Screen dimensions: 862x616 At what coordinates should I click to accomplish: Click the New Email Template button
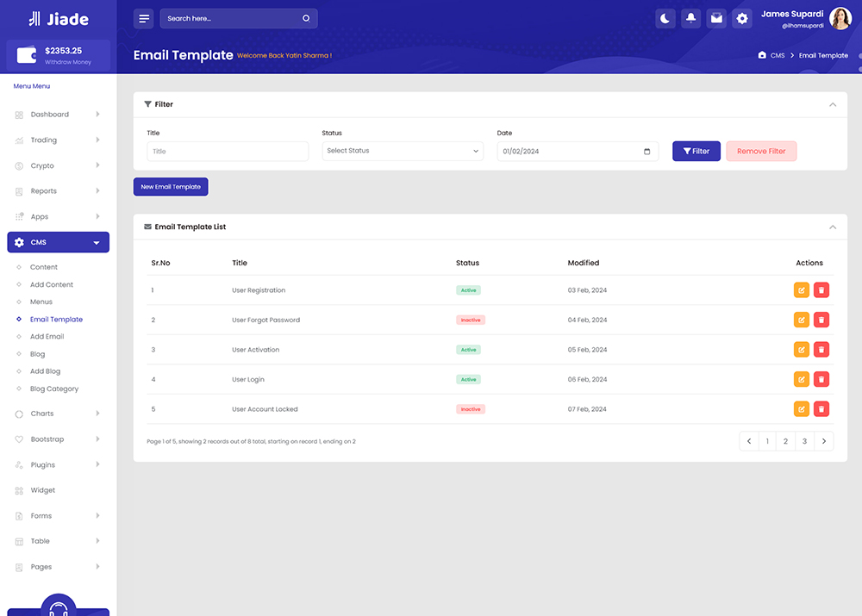point(171,187)
